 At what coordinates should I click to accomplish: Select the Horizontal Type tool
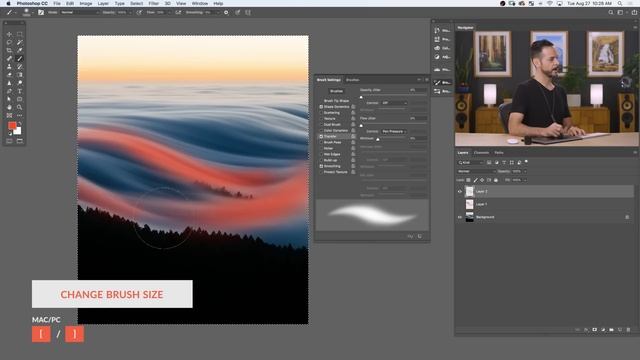[x=20, y=91]
